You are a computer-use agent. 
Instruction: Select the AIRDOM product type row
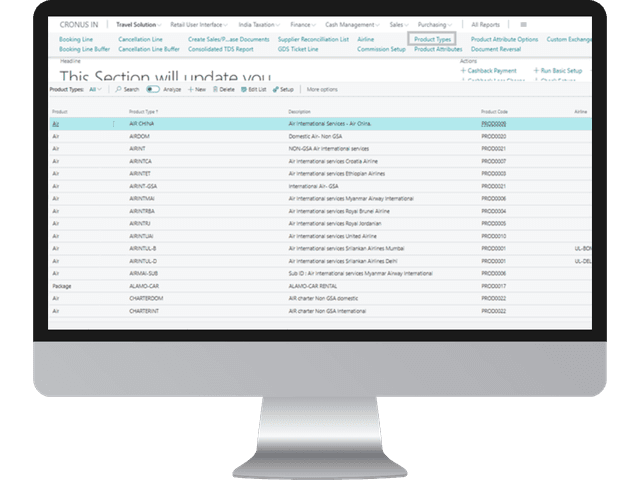pos(320,136)
